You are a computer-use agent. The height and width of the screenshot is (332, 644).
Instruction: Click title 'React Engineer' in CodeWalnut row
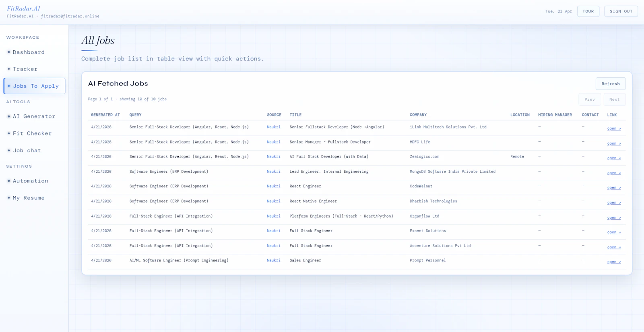305,186
